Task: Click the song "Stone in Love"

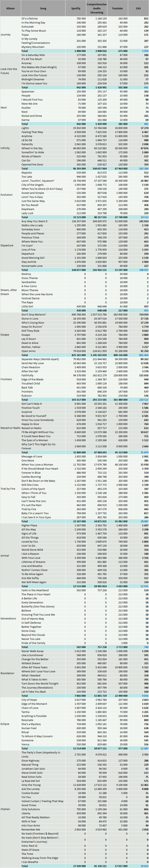Action: coord(30,318)
